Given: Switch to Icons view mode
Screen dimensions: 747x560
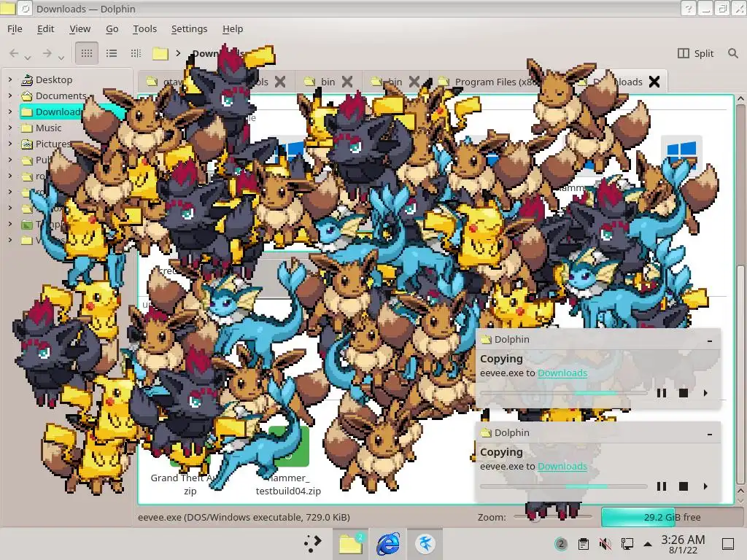Looking at the screenshot, I should point(87,52).
